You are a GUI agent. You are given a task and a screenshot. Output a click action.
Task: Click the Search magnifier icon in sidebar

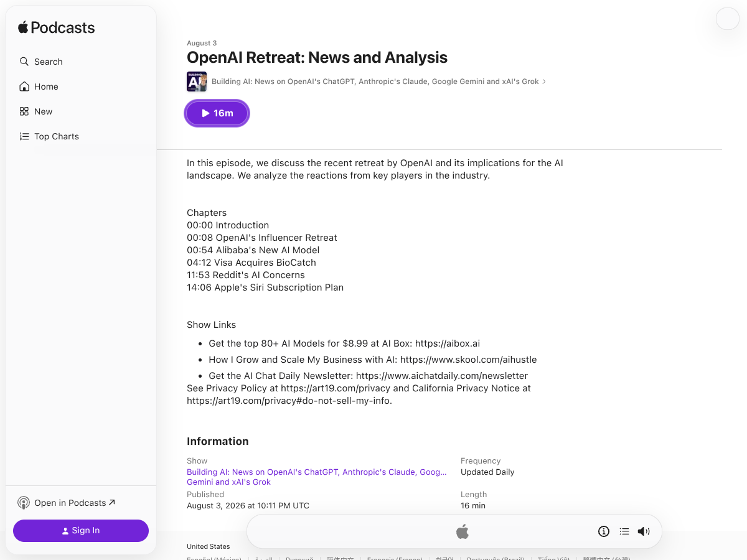[x=24, y=62]
